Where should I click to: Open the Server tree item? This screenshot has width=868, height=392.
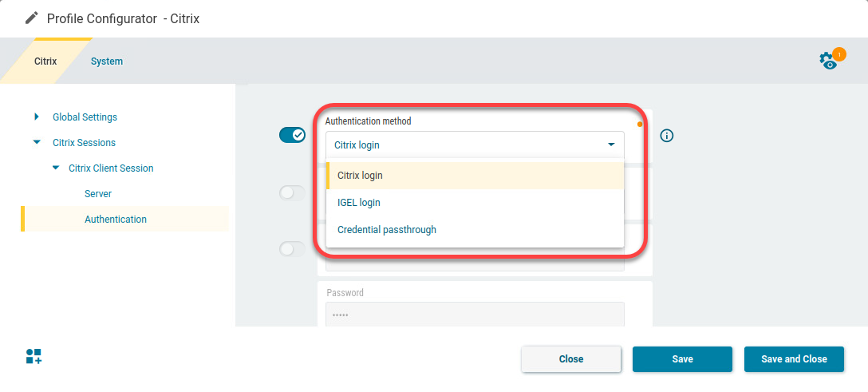click(98, 194)
